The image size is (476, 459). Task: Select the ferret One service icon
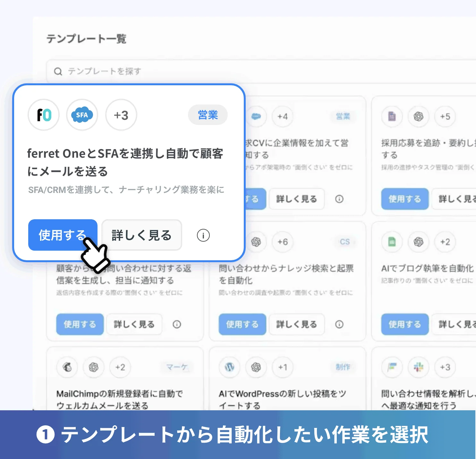(x=43, y=115)
